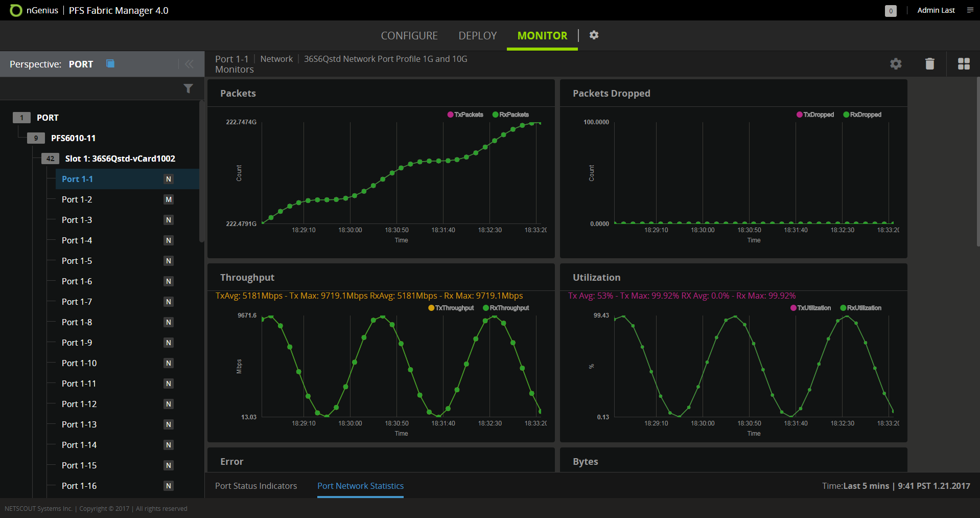
Task: Select PFS6010-11 in the tree
Action: click(73, 138)
